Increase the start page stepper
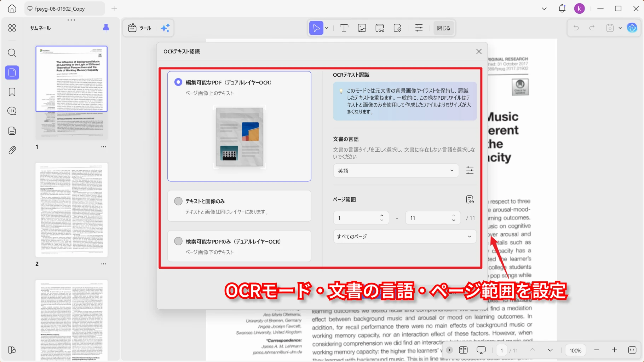 pyautogui.click(x=381, y=215)
